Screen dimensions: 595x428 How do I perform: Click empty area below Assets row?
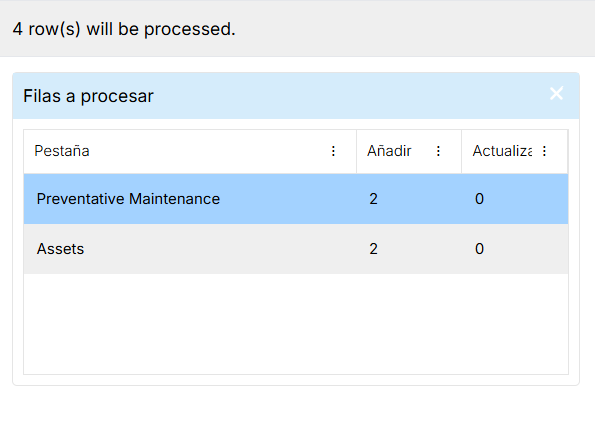click(x=296, y=324)
